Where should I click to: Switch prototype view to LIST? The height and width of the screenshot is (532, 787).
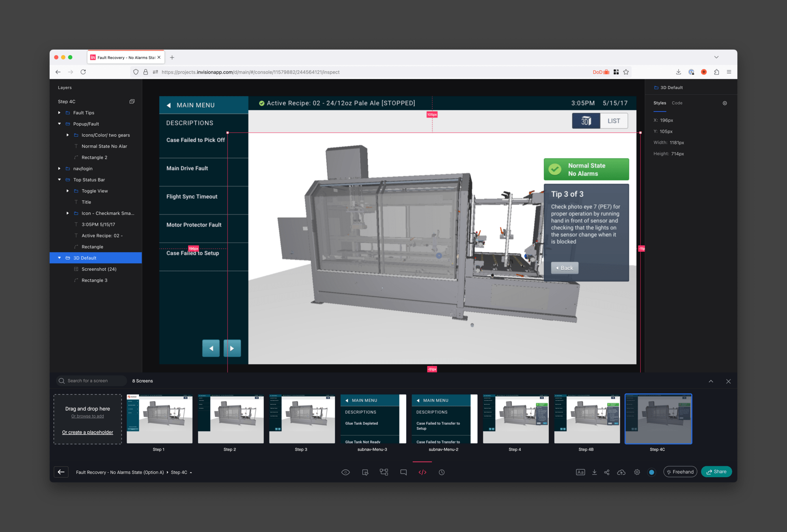click(614, 121)
